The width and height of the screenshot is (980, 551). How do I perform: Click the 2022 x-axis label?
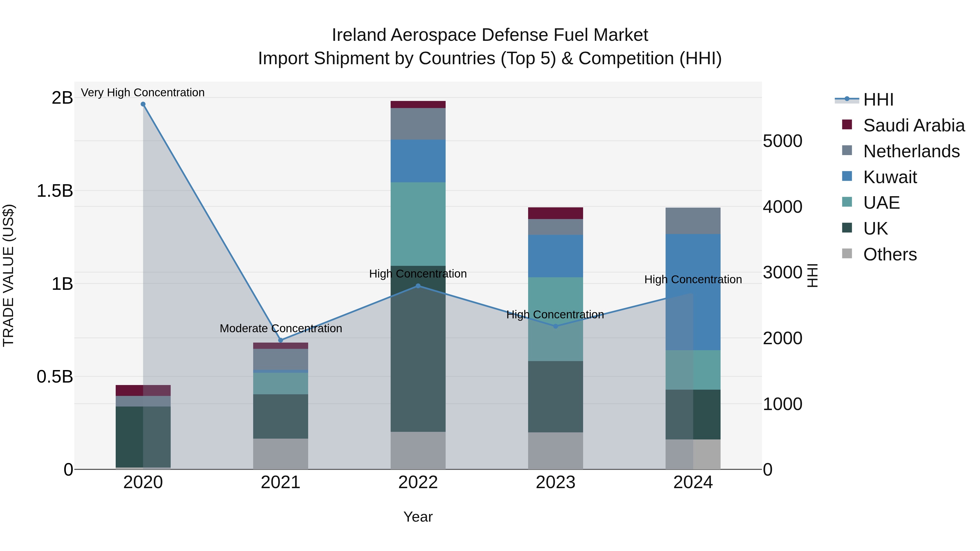click(x=418, y=482)
